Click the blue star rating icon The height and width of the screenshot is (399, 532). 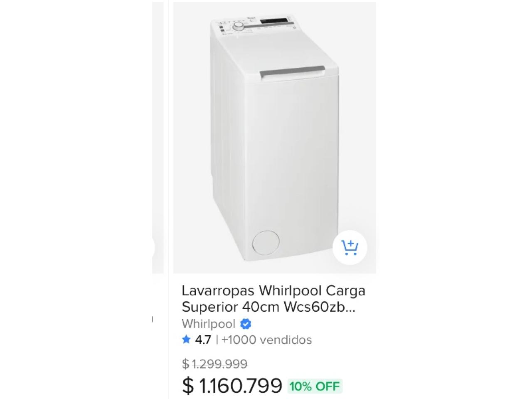186,340
